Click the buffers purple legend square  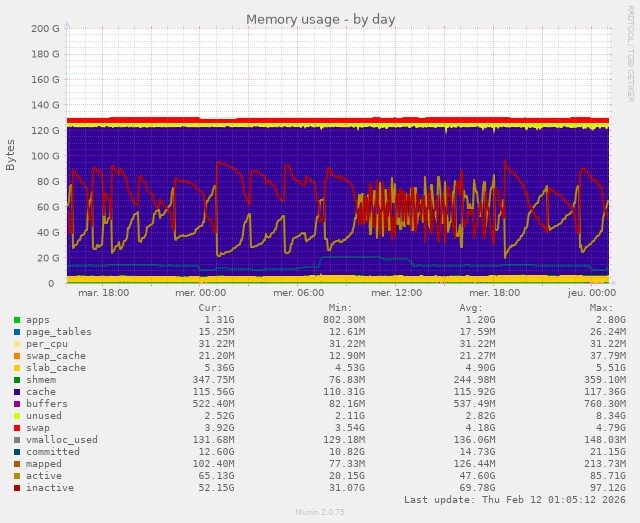point(17,404)
